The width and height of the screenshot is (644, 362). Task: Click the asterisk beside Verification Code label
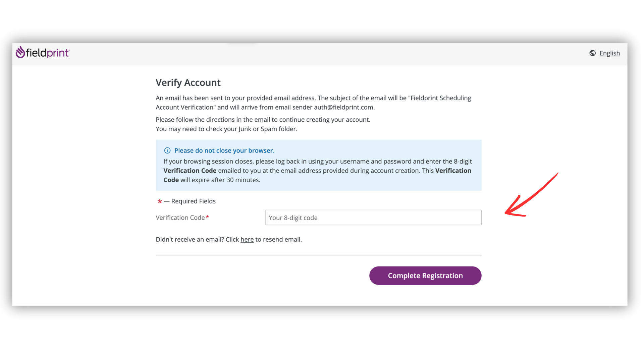click(x=207, y=217)
